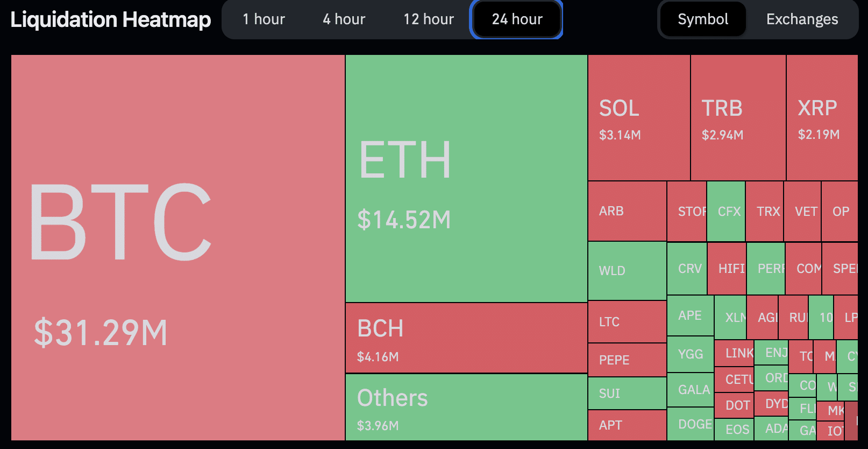Switch to the 4 hour timeframe

pyautogui.click(x=344, y=19)
